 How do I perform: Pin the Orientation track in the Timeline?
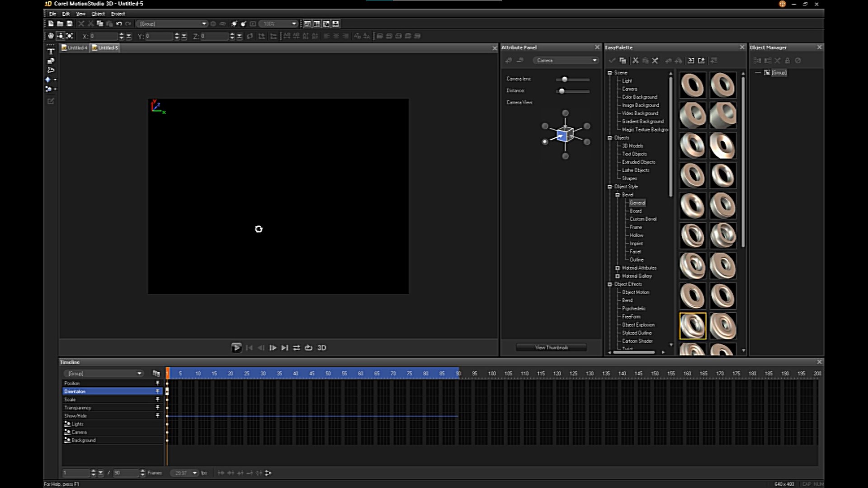pyautogui.click(x=158, y=391)
